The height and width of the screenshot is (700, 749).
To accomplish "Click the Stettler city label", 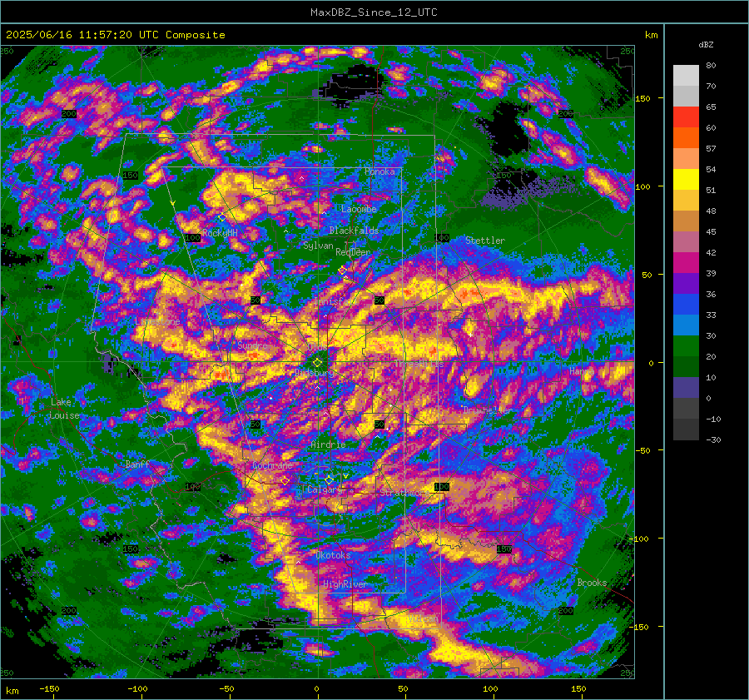I will coord(485,241).
